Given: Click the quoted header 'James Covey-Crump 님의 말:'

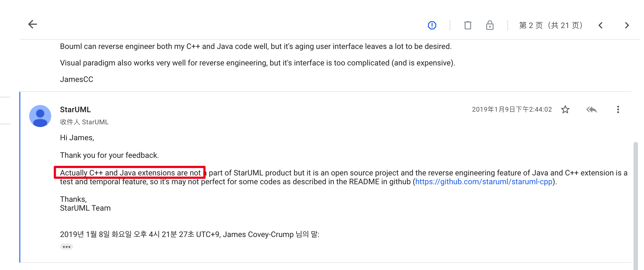Looking at the screenshot, I should tap(271, 235).
